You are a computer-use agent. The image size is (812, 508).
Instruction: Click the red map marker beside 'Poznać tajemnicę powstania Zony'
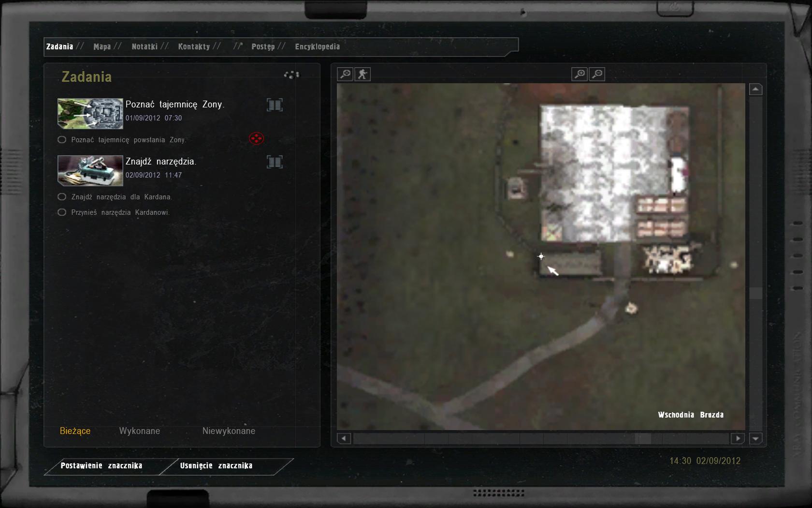(256, 139)
